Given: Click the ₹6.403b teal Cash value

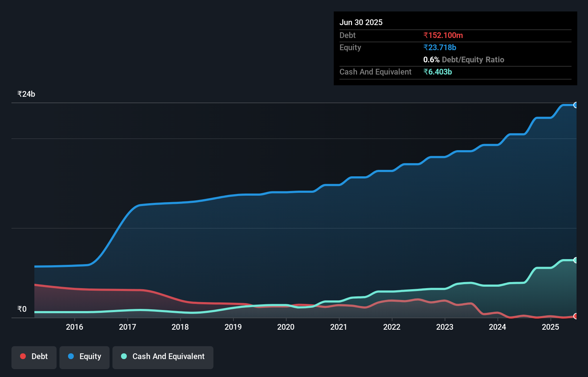Looking at the screenshot, I should click(438, 72).
